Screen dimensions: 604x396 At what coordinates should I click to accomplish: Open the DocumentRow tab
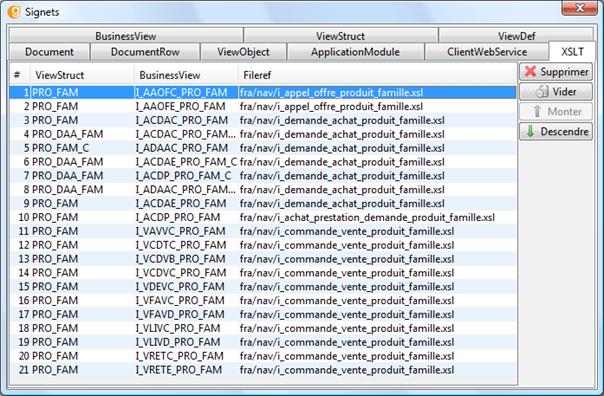[x=145, y=52]
